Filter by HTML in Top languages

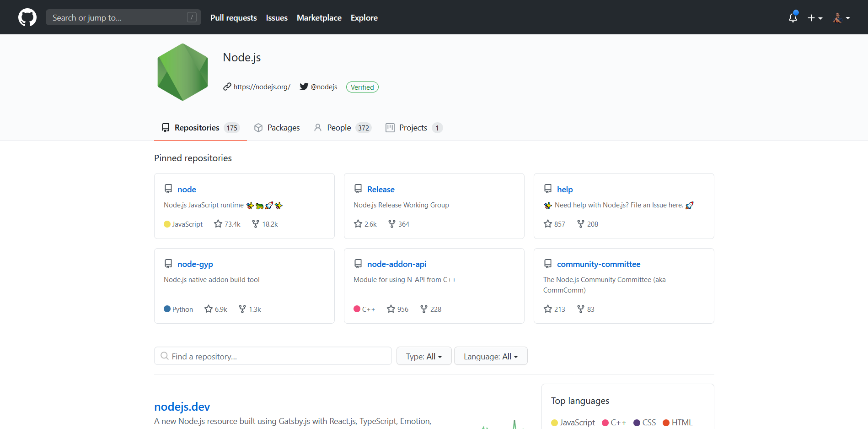coord(678,423)
